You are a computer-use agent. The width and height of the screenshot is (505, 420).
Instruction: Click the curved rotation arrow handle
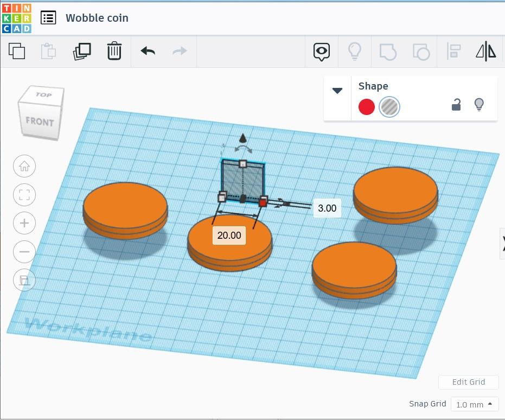[243, 149]
